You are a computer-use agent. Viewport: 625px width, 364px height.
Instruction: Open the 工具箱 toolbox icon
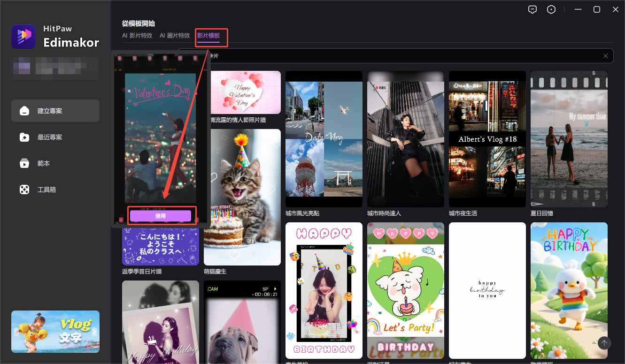[24, 190]
